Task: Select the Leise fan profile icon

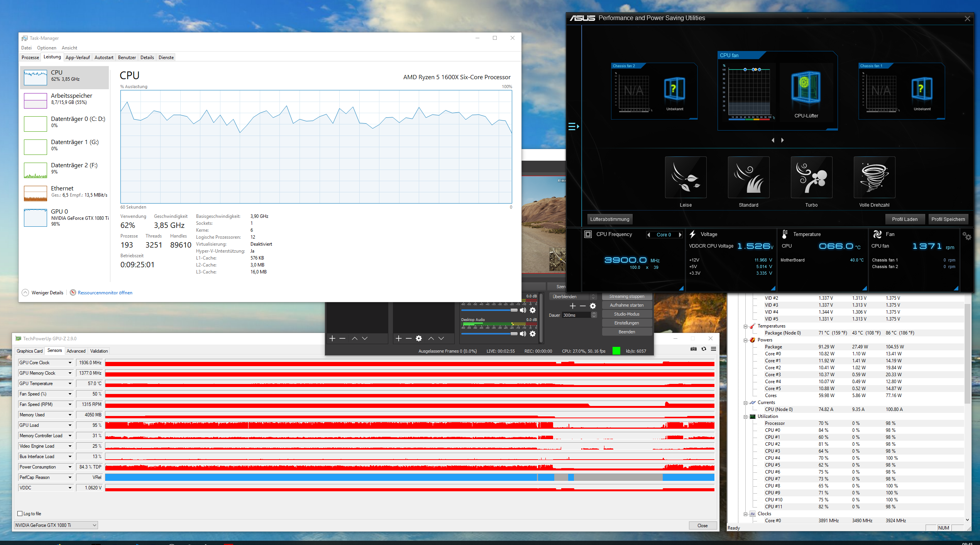Action: (x=685, y=178)
